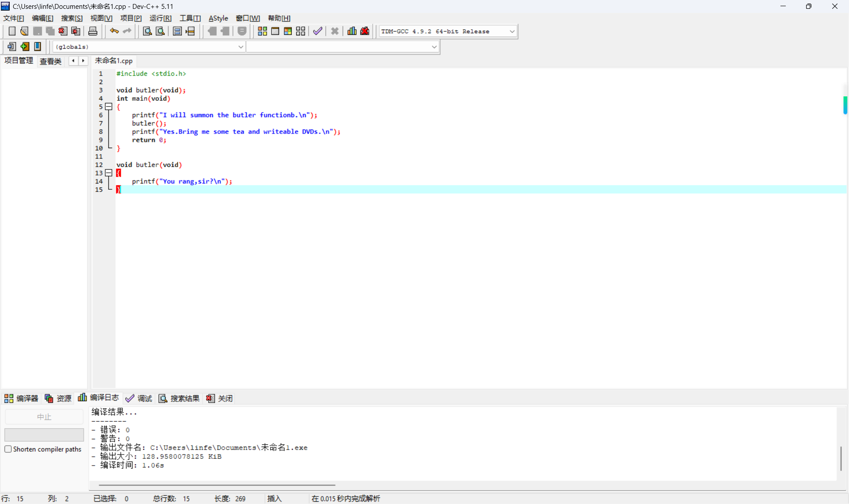Click the Find magnifier icon
849x504 pixels.
pyautogui.click(x=147, y=31)
